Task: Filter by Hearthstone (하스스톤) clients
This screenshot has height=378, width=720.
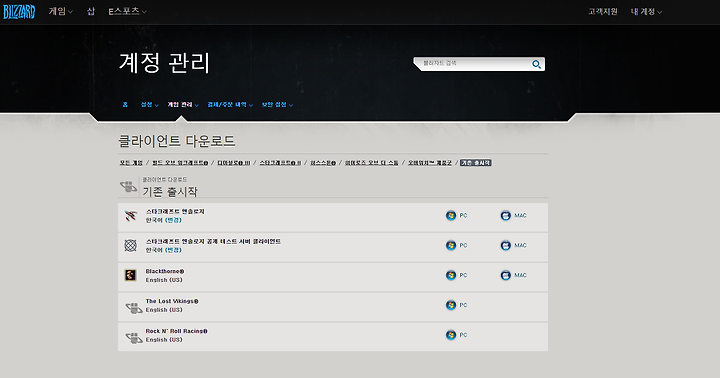Action: coord(323,163)
